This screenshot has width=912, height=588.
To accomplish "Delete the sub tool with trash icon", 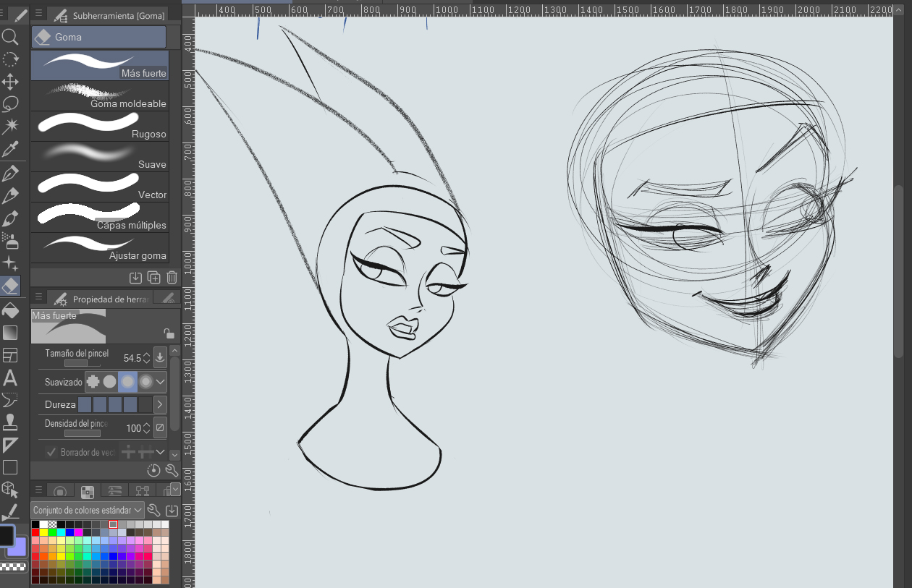I will pos(172,277).
